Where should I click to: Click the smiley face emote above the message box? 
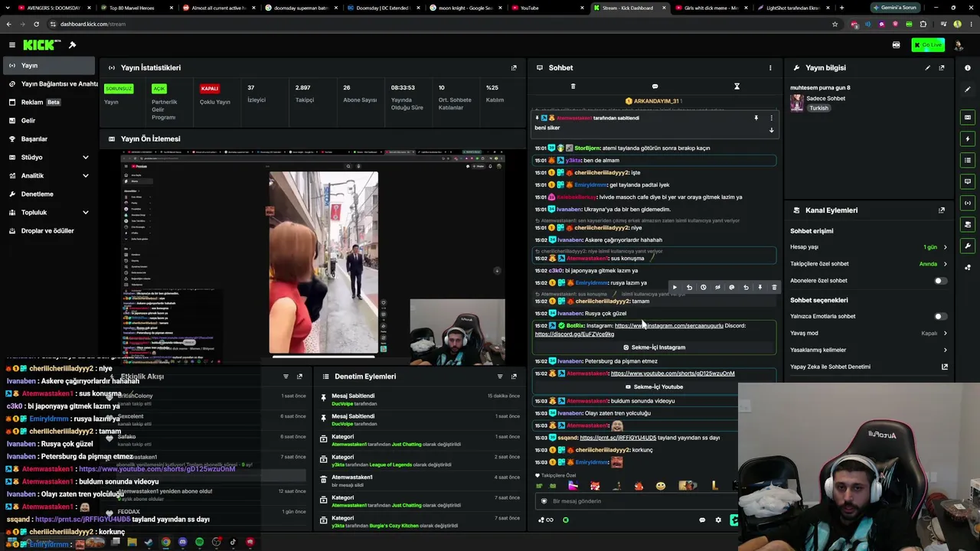click(x=661, y=486)
